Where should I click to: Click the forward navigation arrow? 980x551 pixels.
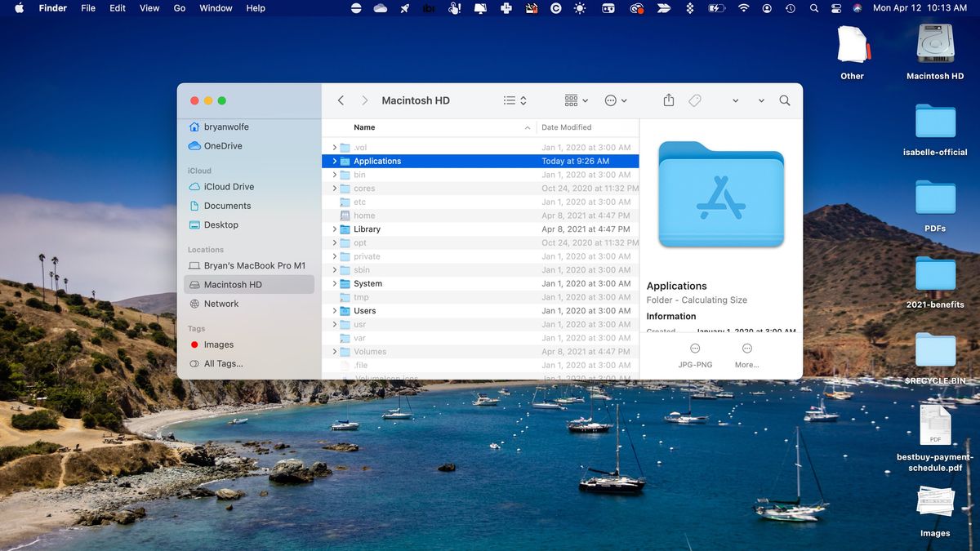point(364,100)
